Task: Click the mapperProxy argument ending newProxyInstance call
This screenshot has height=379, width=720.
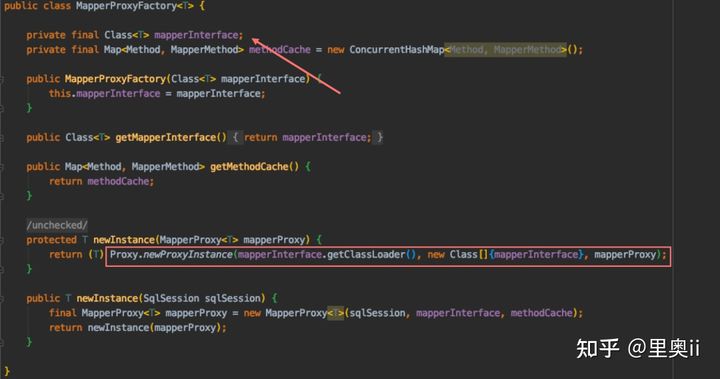Action: tap(625, 255)
